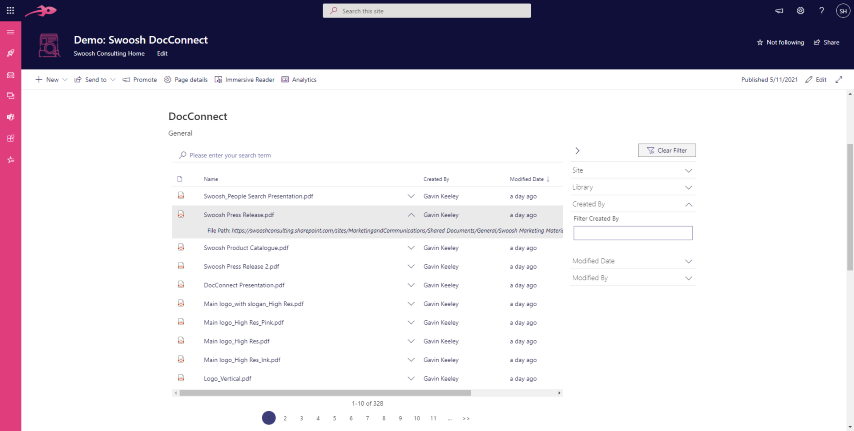The height and width of the screenshot is (431, 854).
Task: Click the Edit link under site title
Action: click(x=162, y=53)
